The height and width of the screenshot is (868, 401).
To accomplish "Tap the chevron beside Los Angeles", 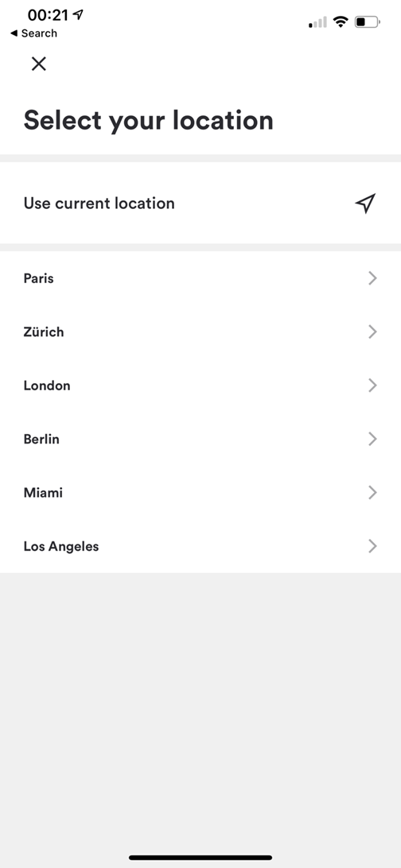I will [372, 546].
